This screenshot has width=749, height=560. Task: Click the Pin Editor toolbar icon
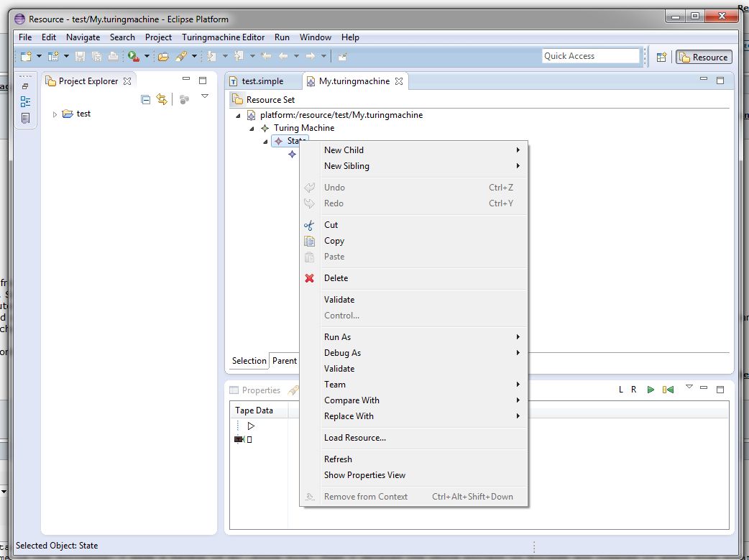(x=342, y=57)
